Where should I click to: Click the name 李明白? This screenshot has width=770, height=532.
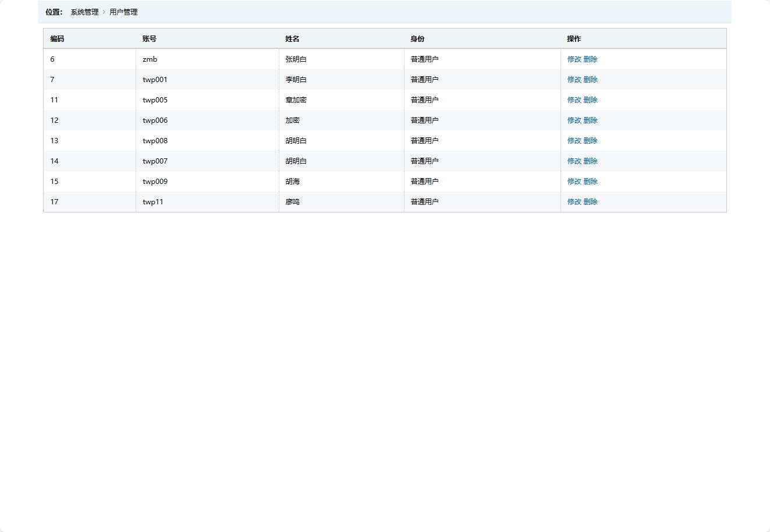296,80
